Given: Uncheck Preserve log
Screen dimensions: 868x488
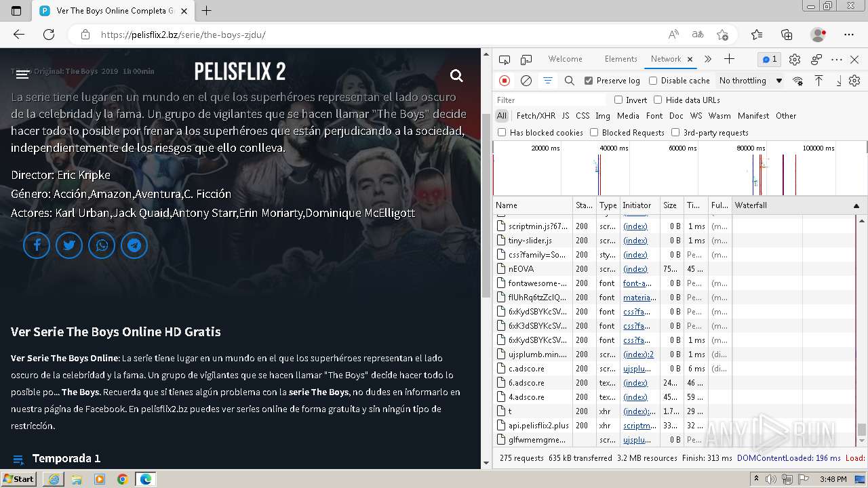Looking at the screenshot, I should pyautogui.click(x=589, y=81).
